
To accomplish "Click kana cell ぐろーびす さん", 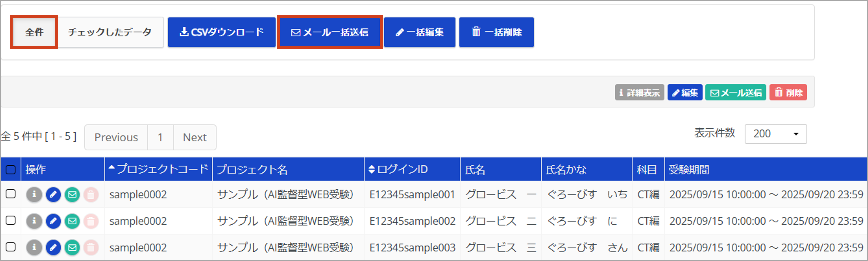I will coord(587,247).
